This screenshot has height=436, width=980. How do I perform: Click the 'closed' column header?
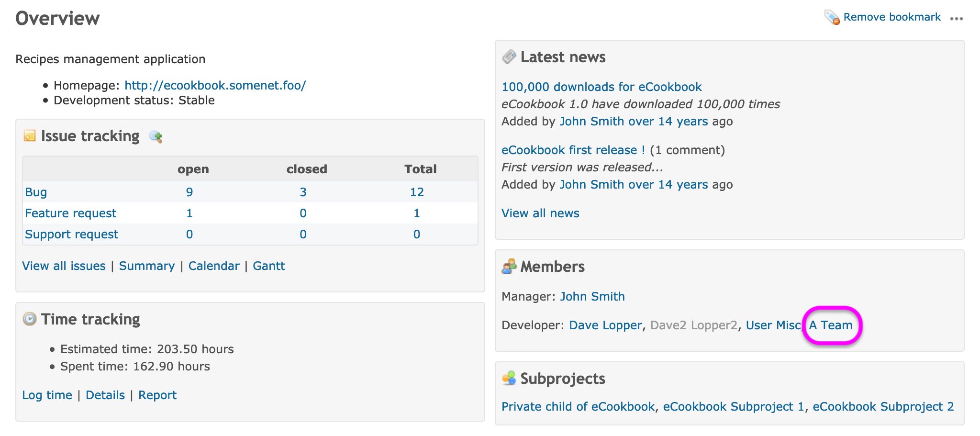(307, 169)
